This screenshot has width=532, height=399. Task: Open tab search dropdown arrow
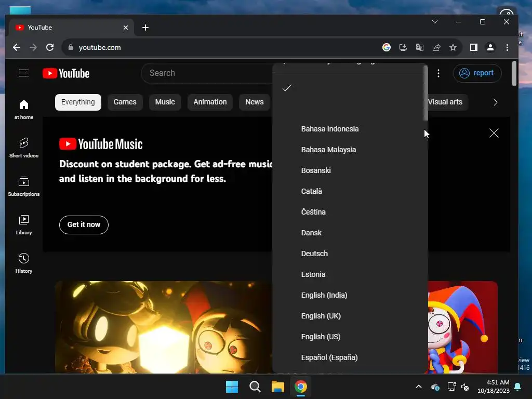[435, 22]
